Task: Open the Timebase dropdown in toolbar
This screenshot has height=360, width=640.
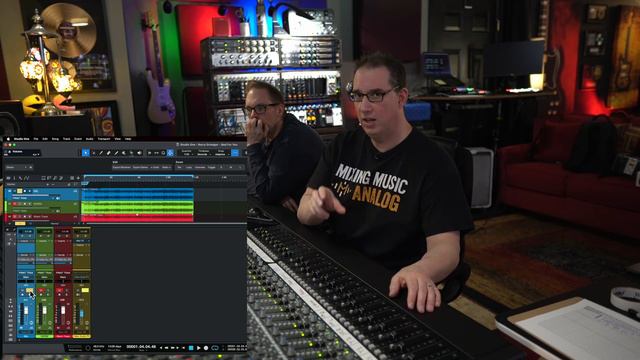Action: click(203, 153)
